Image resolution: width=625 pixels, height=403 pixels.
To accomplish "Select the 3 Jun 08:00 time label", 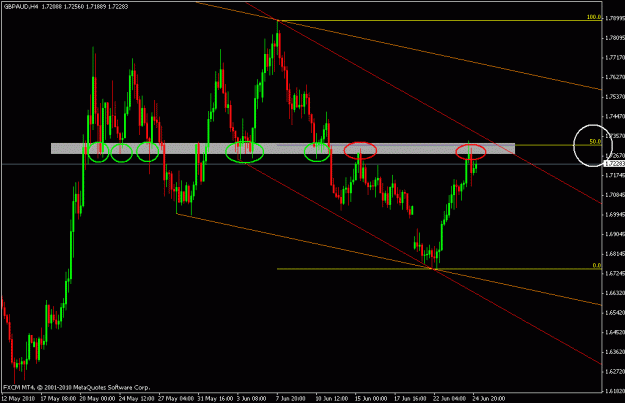I will [252, 398].
